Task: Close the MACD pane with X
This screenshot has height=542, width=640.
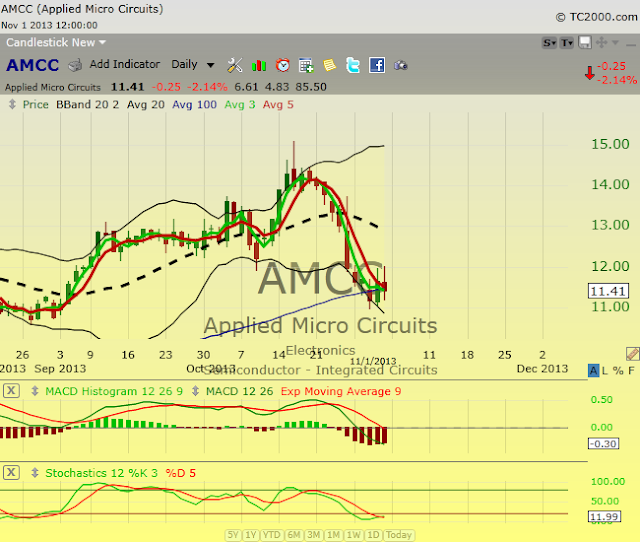Action: (11, 391)
